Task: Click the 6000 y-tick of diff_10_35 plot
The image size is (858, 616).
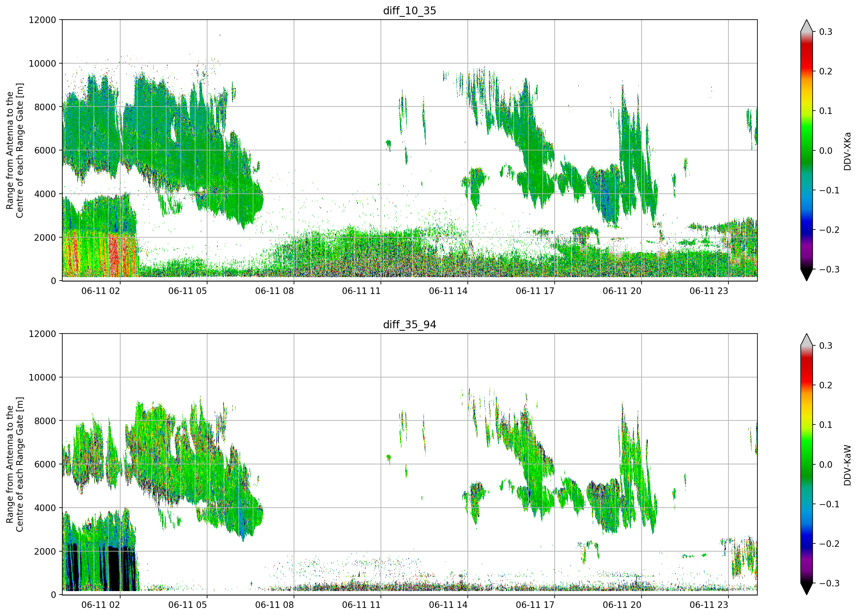Action: pos(45,151)
